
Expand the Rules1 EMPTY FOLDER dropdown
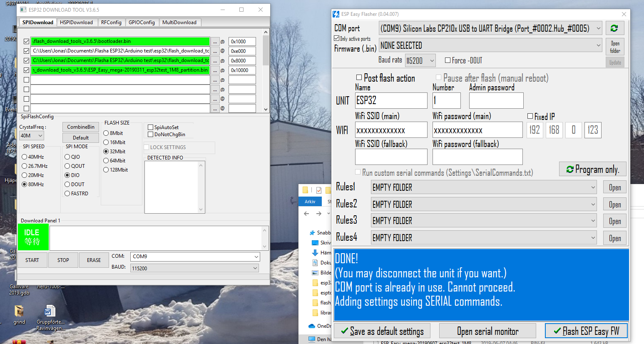tap(484, 187)
